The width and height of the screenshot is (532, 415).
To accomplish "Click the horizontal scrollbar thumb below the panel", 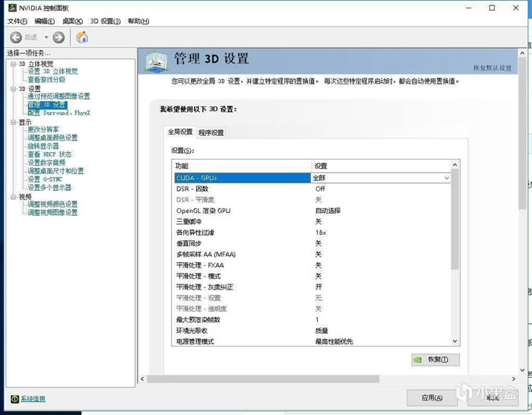I will 263,379.
